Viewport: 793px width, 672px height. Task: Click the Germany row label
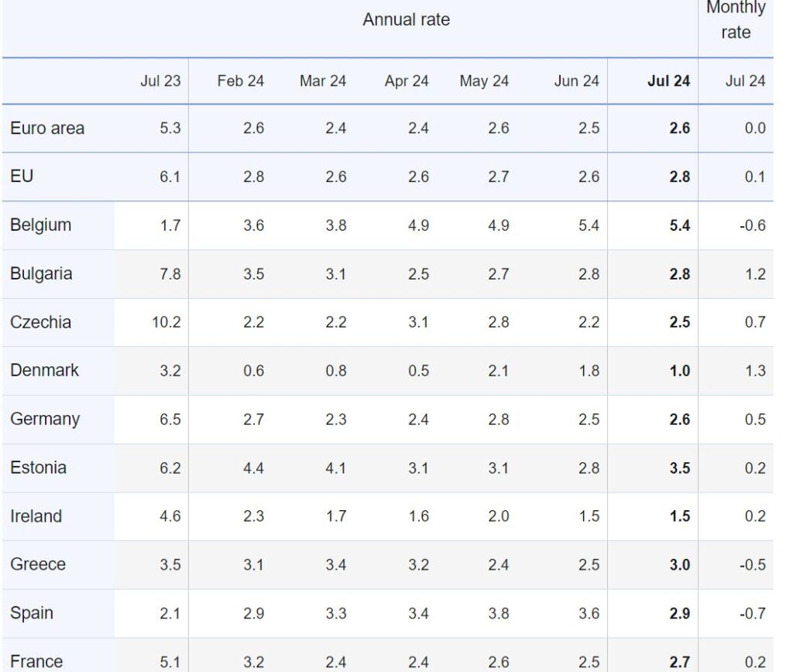click(45, 419)
